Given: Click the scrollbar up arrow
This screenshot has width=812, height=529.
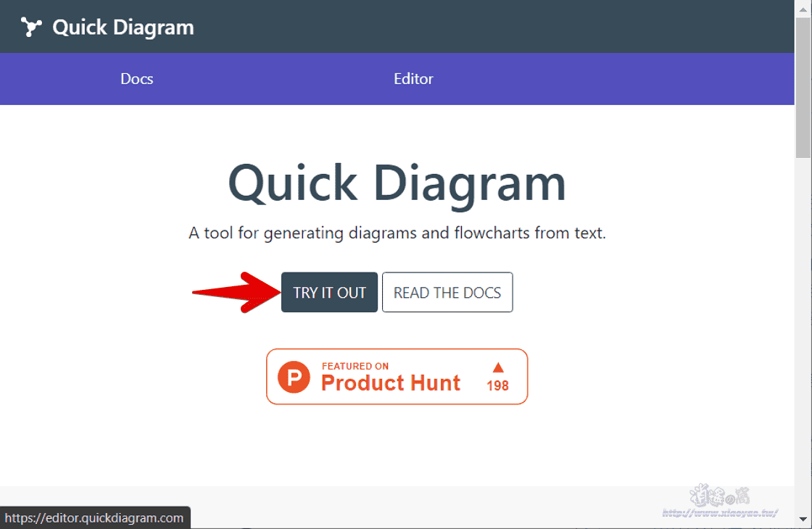Looking at the screenshot, I should tap(803, 9).
